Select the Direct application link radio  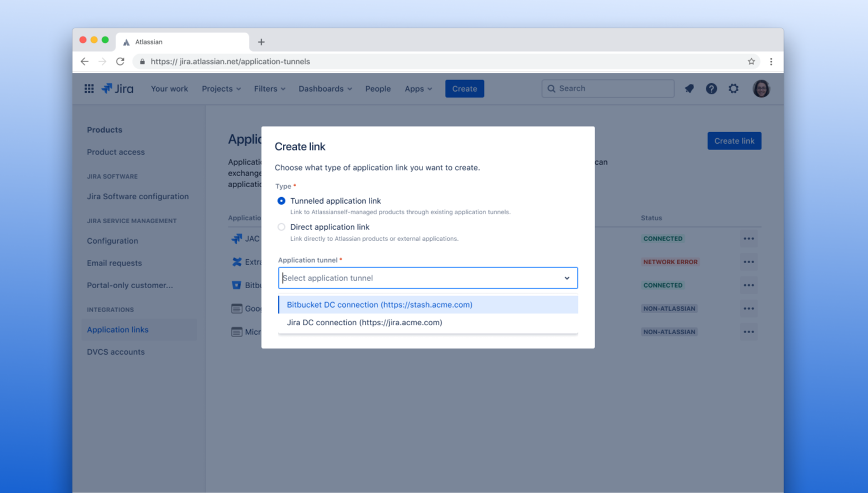(282, 227)
